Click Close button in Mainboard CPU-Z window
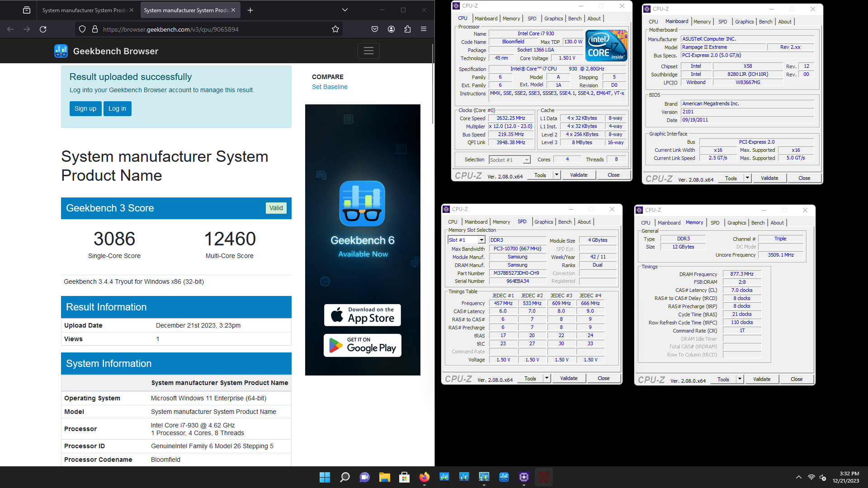 (804, 178)
